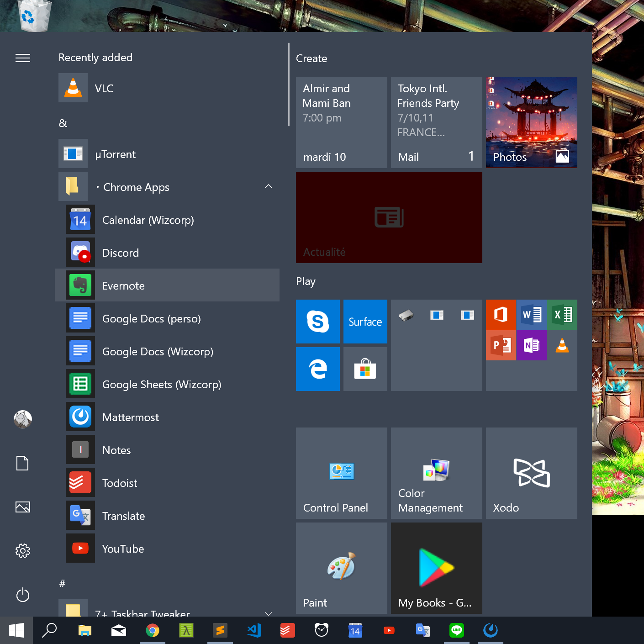Viewport: 644px width, 644px height.
Task: Open the Skype tile
Action: 317,321
